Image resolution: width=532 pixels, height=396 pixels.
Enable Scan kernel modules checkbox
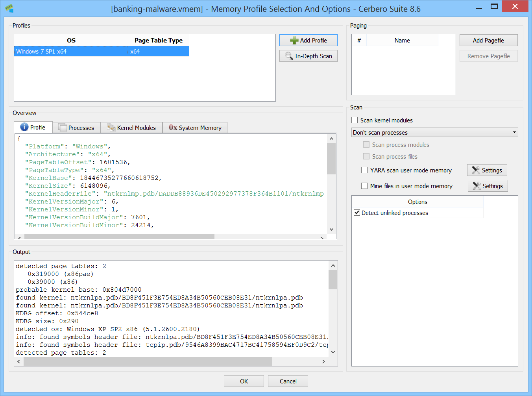[x=355, y=120]
